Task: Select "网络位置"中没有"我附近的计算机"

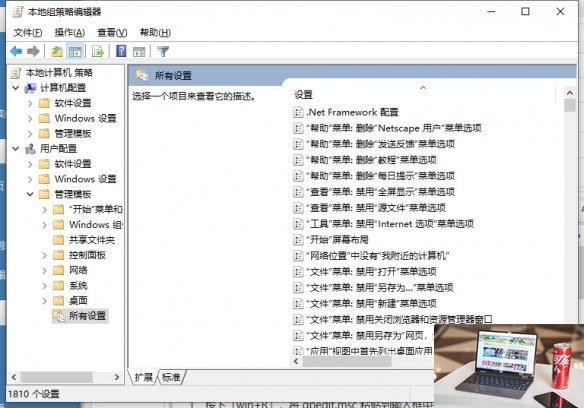Action: click(x=378, y=256)
